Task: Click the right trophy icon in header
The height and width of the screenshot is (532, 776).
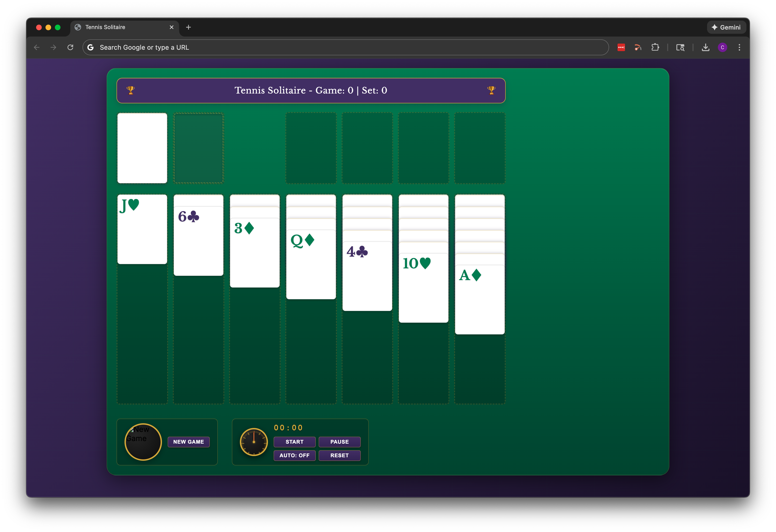Action: 491,90
